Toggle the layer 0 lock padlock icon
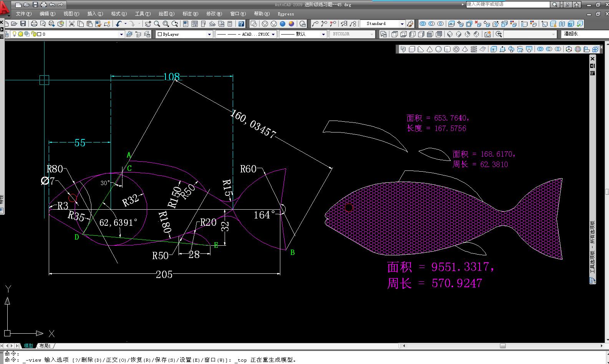Viewport: 609px width, 364px height. [33, 34]
